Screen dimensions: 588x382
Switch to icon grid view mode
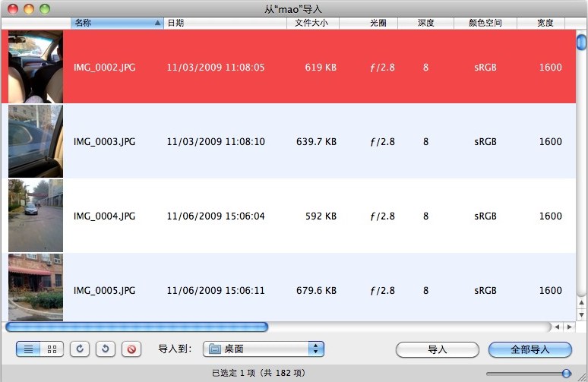coord(52,349)
